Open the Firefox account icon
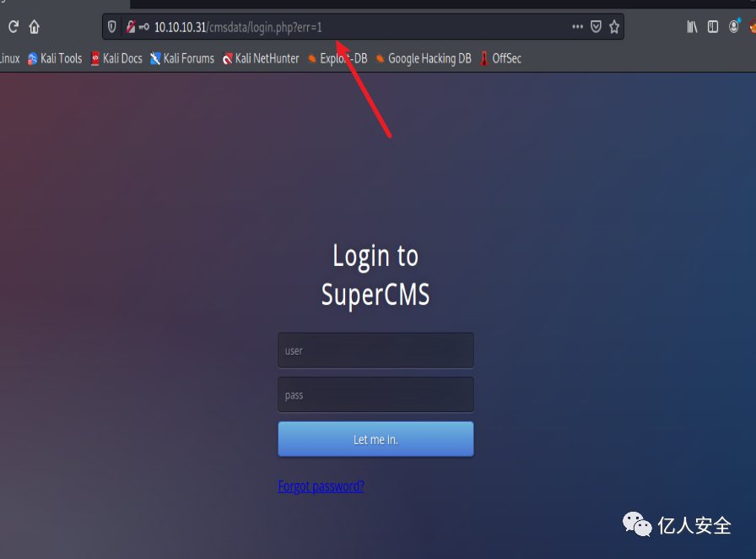This screenshot has width=756, height=559. point(734,26)
